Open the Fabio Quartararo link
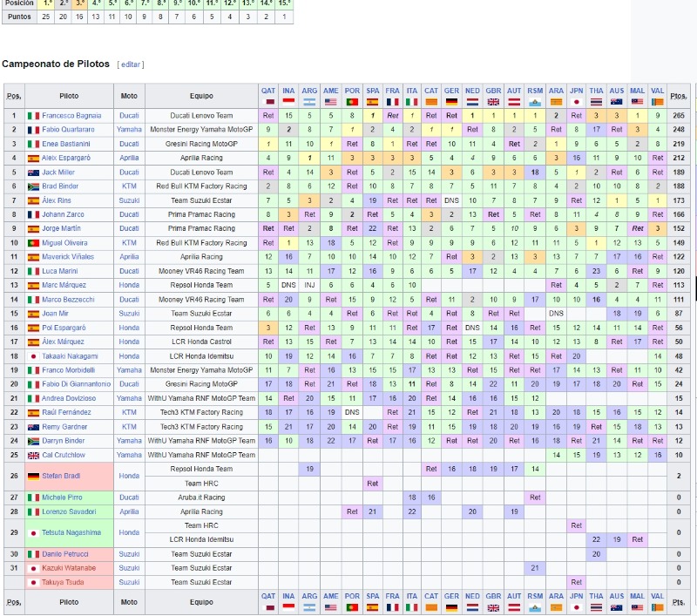This screenshot has height=616, width=697. point(71,129)
